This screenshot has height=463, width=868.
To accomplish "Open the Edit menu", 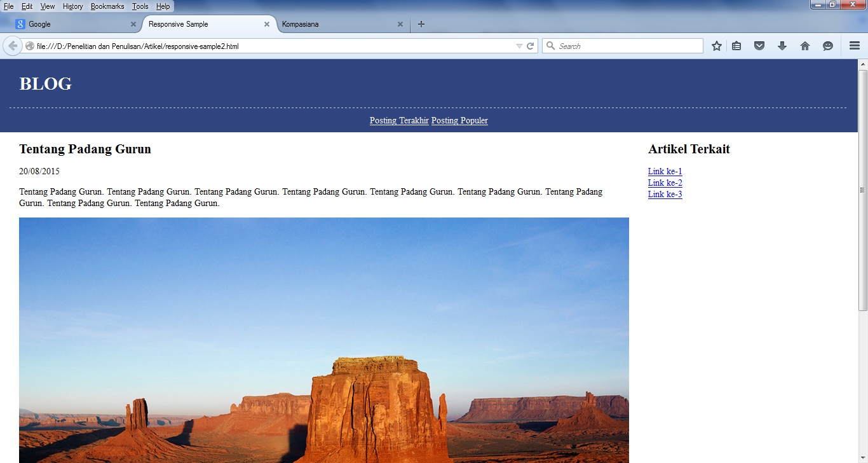I will pyautogui.click(x=27, y=6).
